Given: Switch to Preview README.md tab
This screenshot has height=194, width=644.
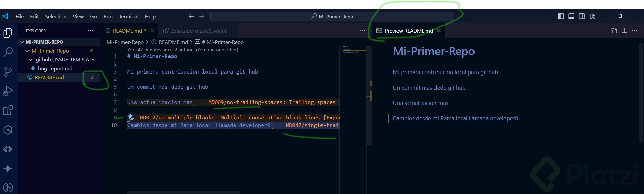Looking at the screenshot, I should coord(409,31).
